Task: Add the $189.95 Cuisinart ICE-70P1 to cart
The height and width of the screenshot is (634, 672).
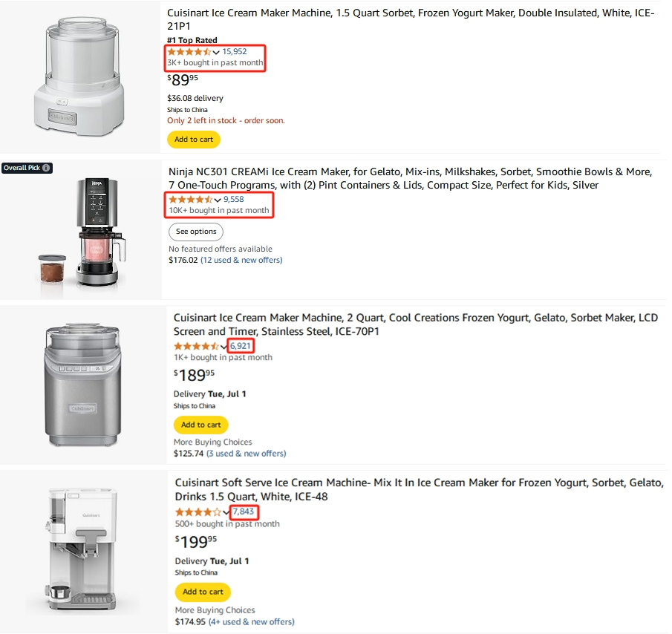Action: click(200, 425)
